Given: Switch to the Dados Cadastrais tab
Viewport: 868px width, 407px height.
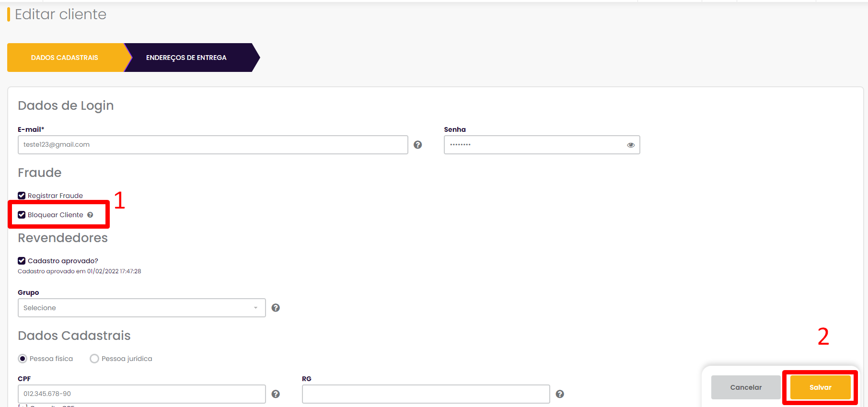Looking at the screenshot, I should (65, 58).
